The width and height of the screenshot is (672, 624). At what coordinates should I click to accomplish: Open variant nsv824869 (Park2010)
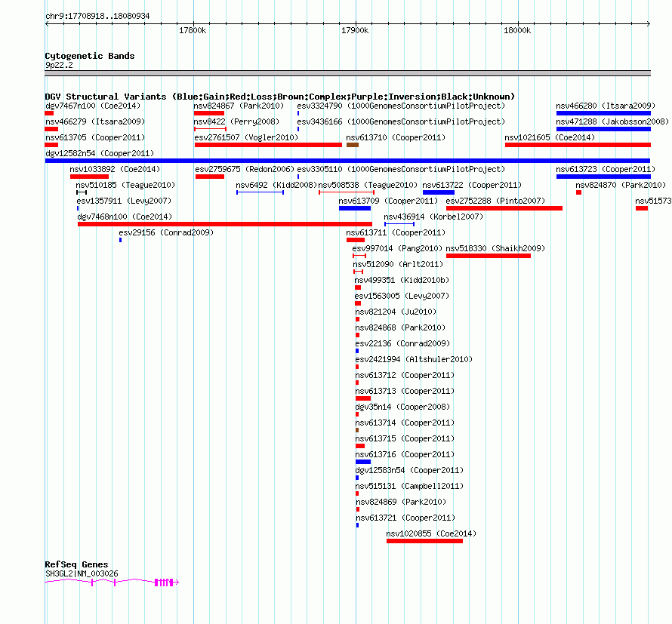401,502
